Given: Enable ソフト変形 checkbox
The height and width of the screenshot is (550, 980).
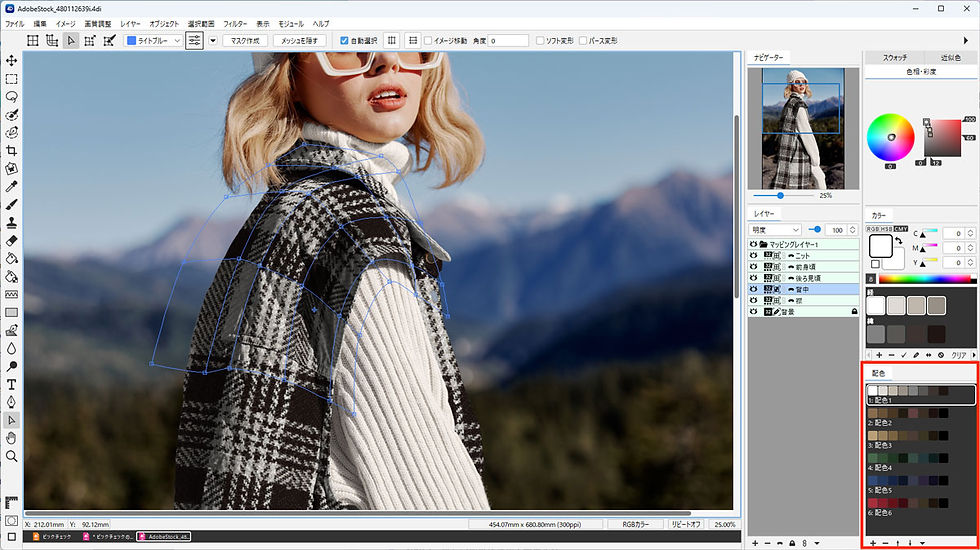Looking at the screenshot, I should coord(540,41).
